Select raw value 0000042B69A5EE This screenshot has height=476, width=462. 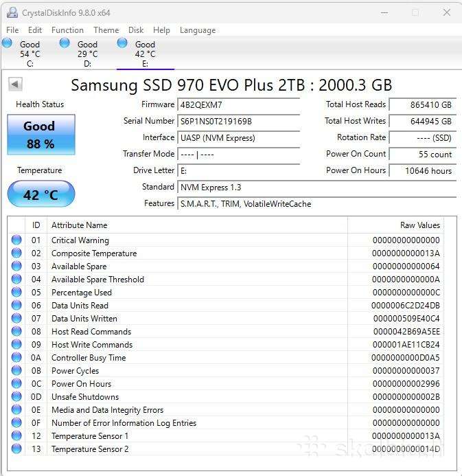point(406,332)
